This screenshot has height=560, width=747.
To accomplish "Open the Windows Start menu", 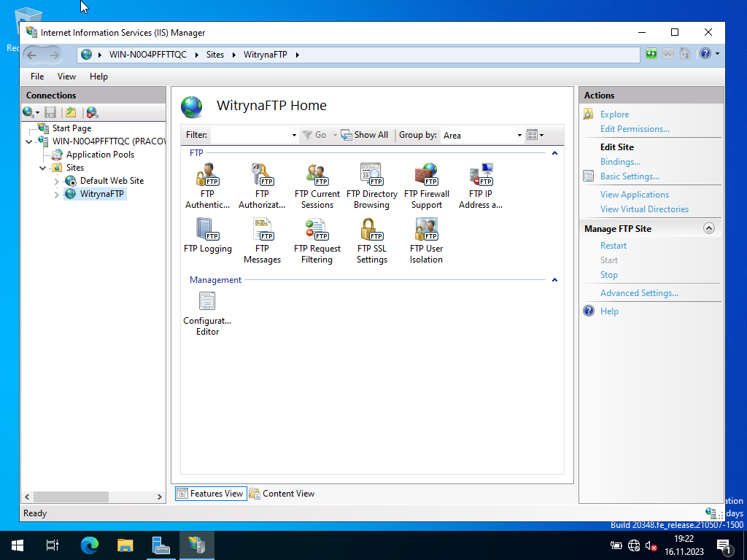I will pos(18,545).
